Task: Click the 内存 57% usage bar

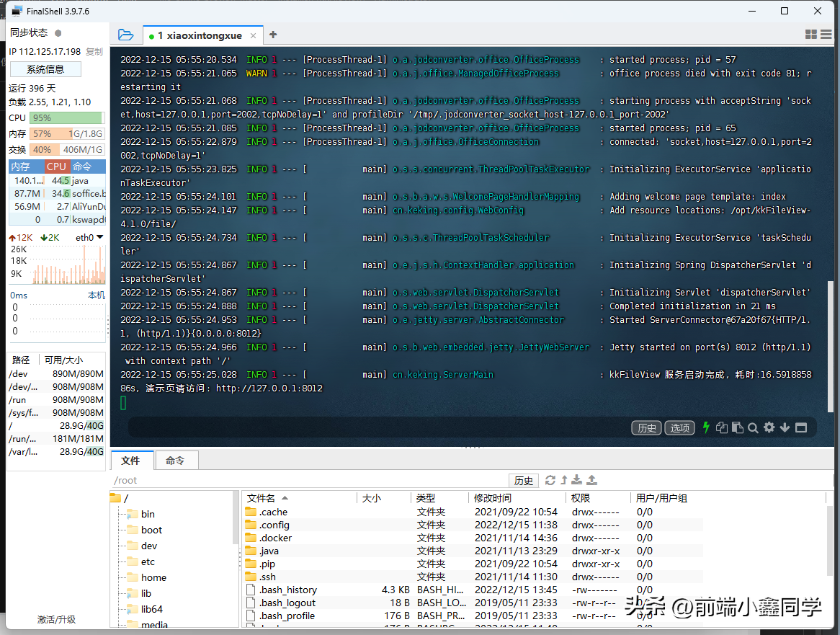Action: [67, 134]
